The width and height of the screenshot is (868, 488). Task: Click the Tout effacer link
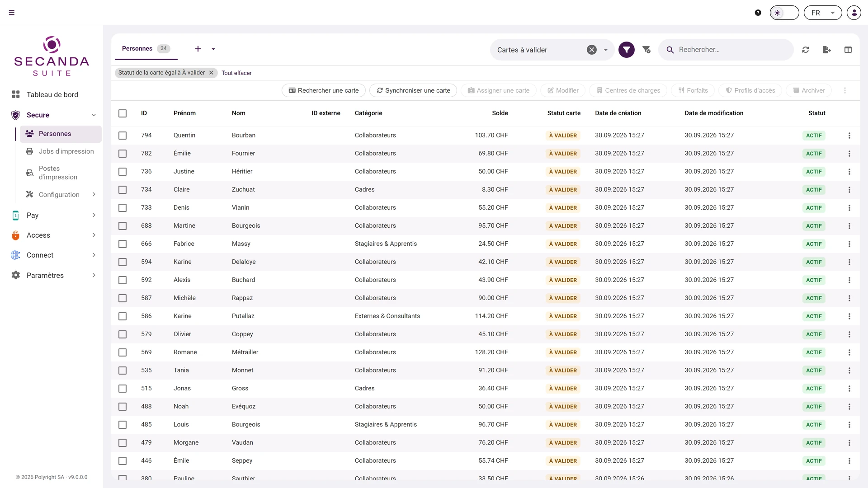[236, 73]
